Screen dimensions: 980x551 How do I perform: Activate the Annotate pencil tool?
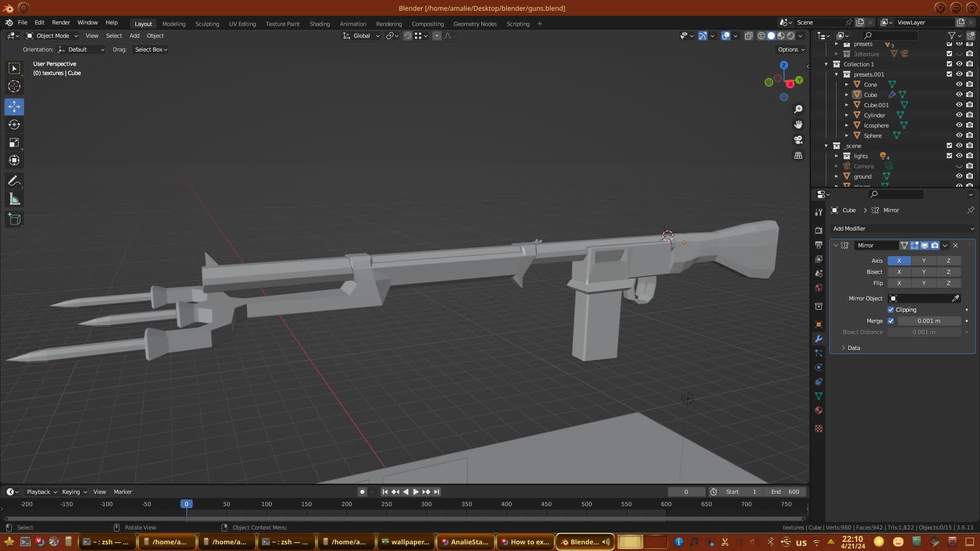[14, 181]
